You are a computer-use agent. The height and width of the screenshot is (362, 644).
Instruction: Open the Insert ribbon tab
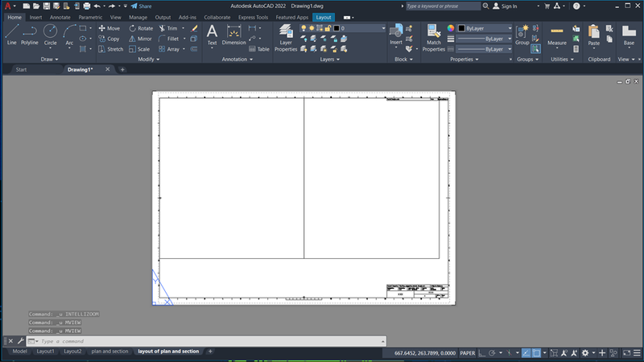[35, 17]
